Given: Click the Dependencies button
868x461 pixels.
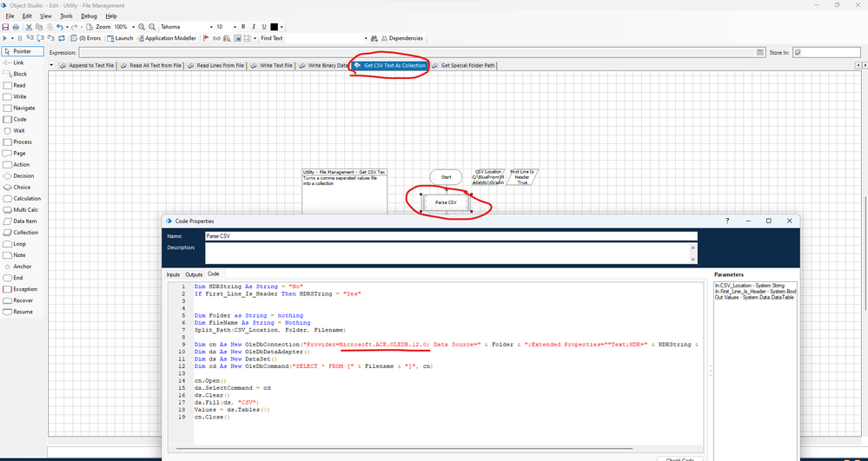Looking at the screenshot, I should [401, 38].
